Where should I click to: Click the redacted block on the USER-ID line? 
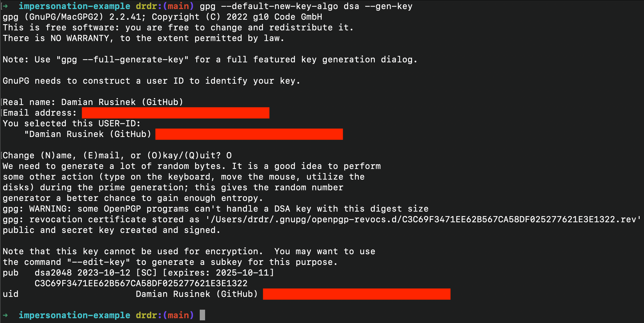(x=249, y=134)
